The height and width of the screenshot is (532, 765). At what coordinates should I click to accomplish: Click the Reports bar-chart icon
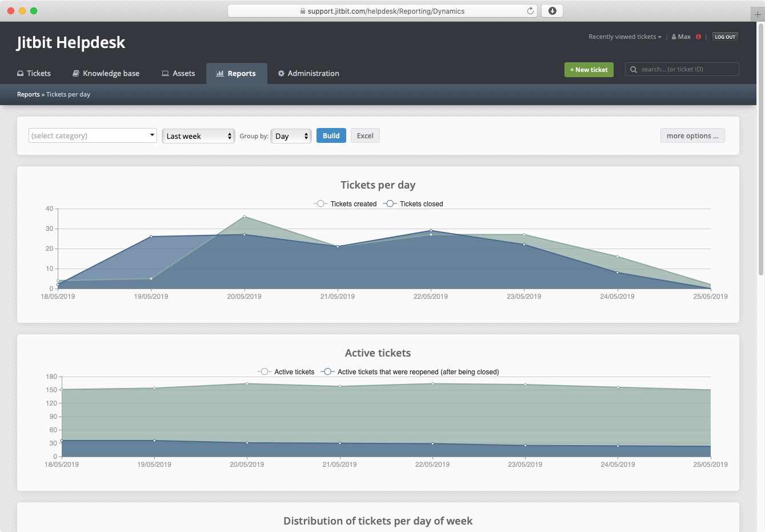click(x=220, y=73)
